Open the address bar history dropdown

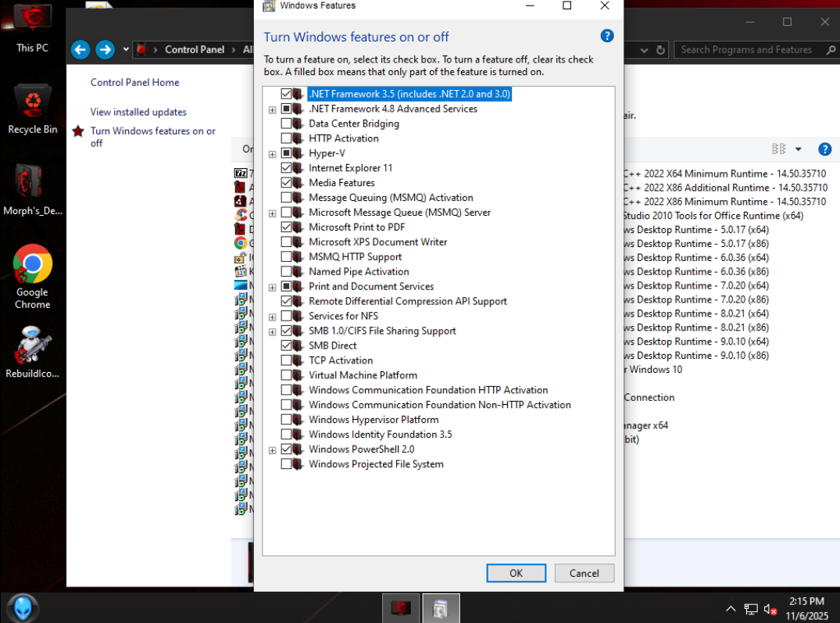[644, 50]
